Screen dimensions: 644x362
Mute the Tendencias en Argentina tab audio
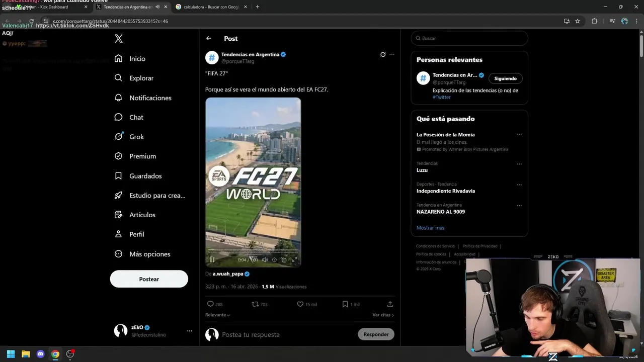pos(157,7)
